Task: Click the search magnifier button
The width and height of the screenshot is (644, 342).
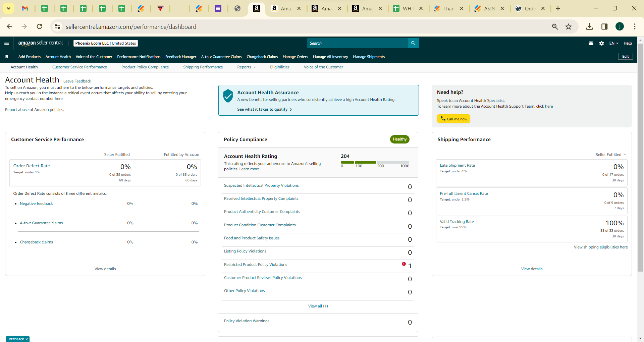Action: 413,43
